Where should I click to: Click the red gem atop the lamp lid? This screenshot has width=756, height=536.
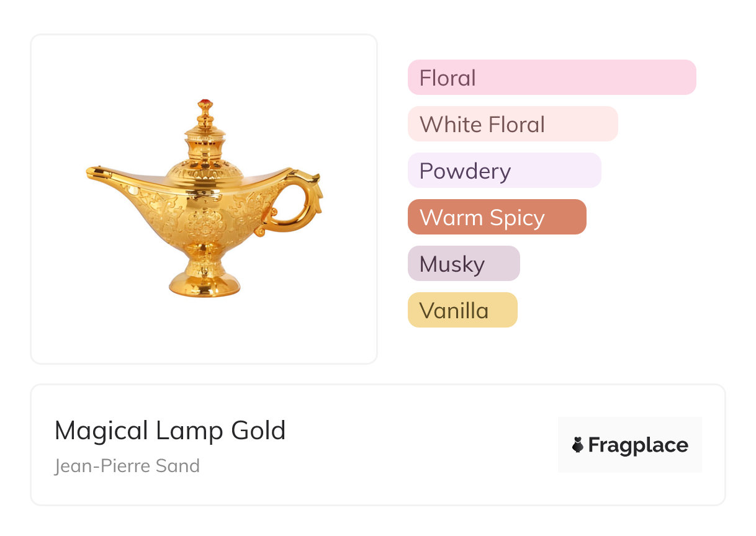click(205, 103)
